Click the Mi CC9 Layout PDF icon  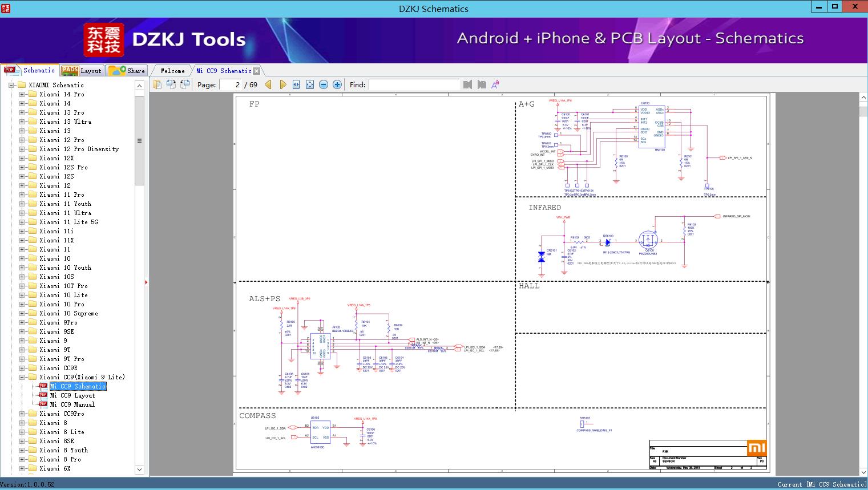(x=43, y=395)
